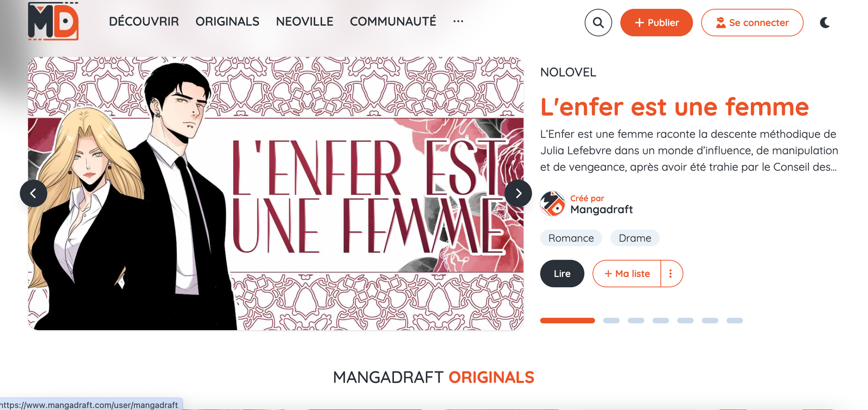The width and height of the screenshot is (868, 410).
Task: Select the Drame genre tag
Action: tap(635, 238)
